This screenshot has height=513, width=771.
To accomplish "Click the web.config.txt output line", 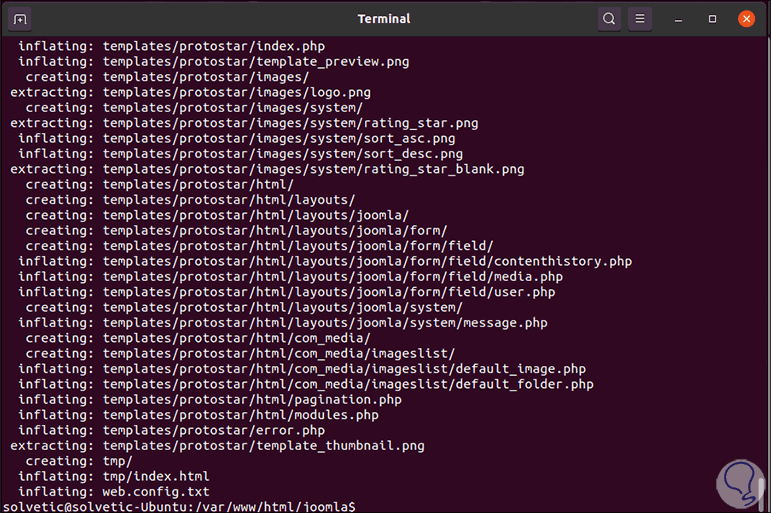I will [x=156, y=492].
